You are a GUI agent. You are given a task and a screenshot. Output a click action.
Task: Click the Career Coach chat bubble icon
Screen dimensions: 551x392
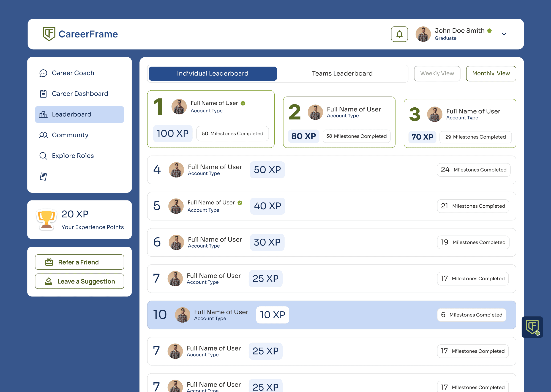(43, 73)
